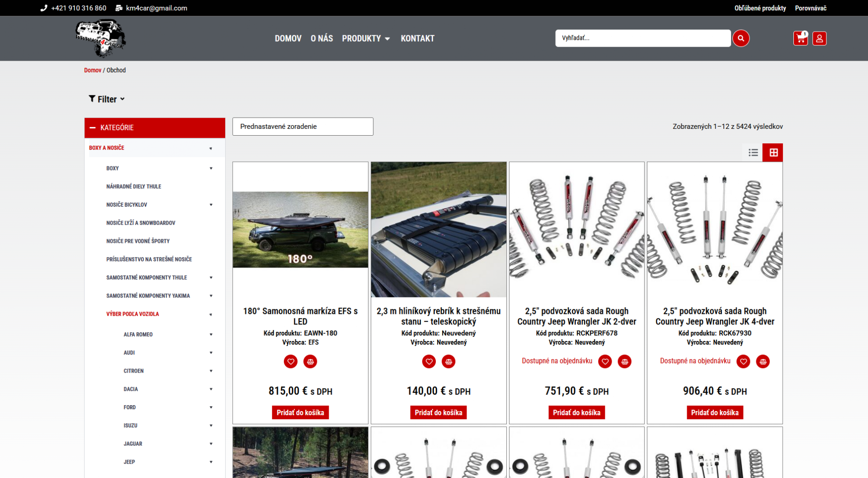Go to DOMOV in navigation
Viewport: 868px width, 478px height.
point(288,38)
